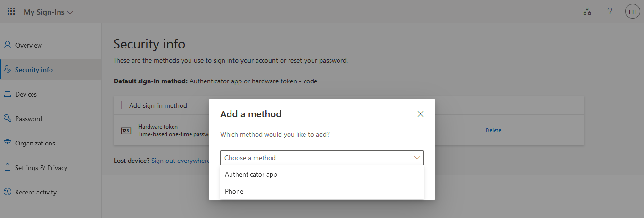Click the Recent activity clock icon
The height and width of the screenshot is (218, 644).
[8, 192]
